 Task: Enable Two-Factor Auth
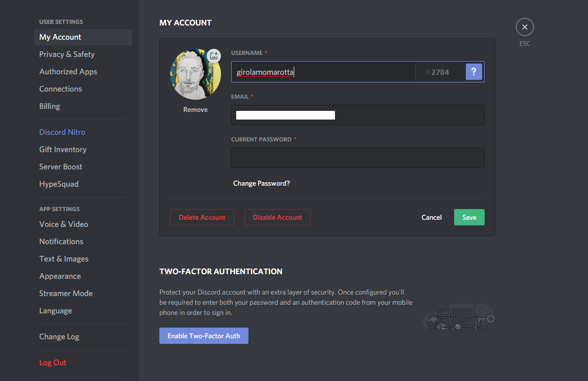click(204, 336)
